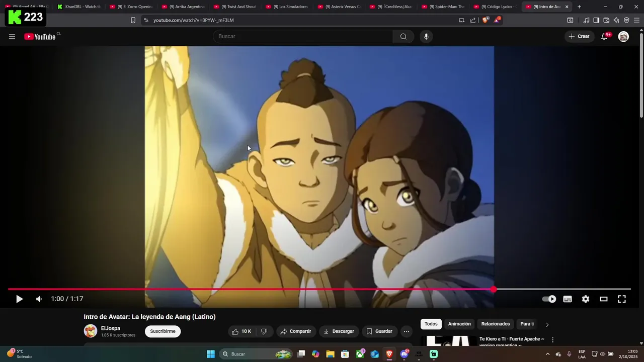Subscribe to ElJospa channel
Image resolution: width=644 pixels, height=362 pixels.
(163, 331)
